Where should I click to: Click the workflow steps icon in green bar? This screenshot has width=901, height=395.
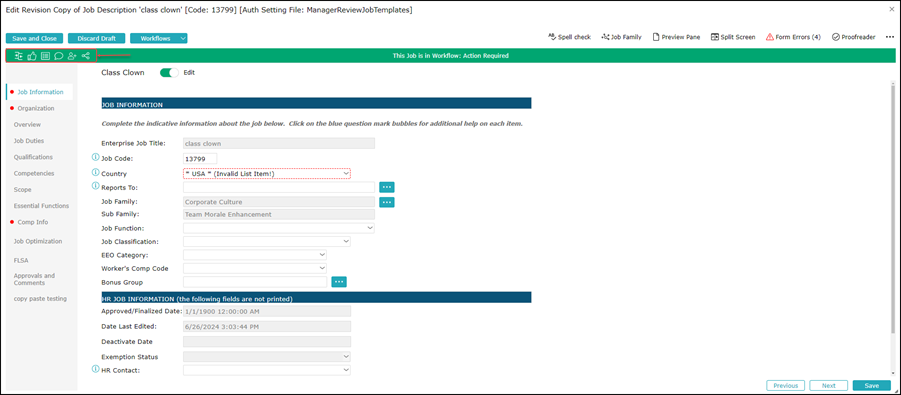18,56
